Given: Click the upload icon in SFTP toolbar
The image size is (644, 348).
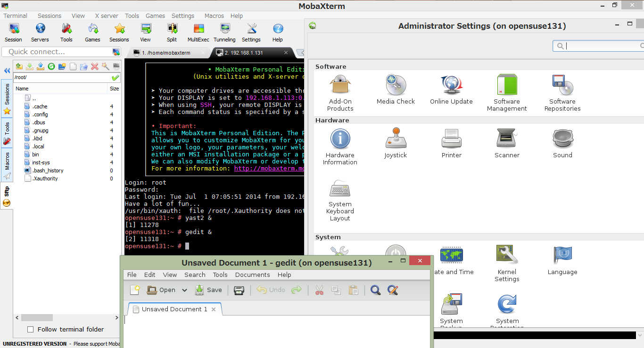Looking at the screenshot, I should click(x=41, y=66).
